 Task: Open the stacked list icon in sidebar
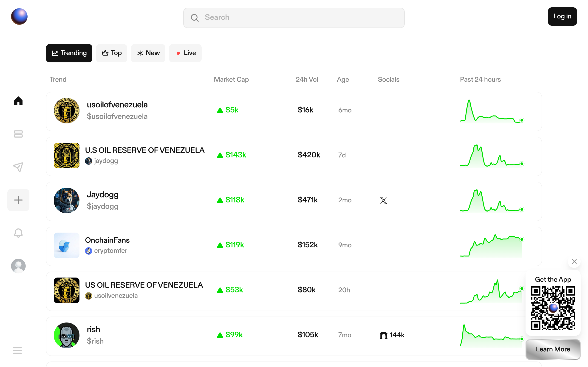18,134
